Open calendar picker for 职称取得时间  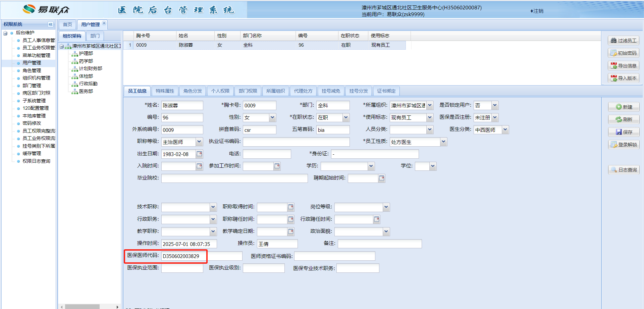tap(291, 207)
